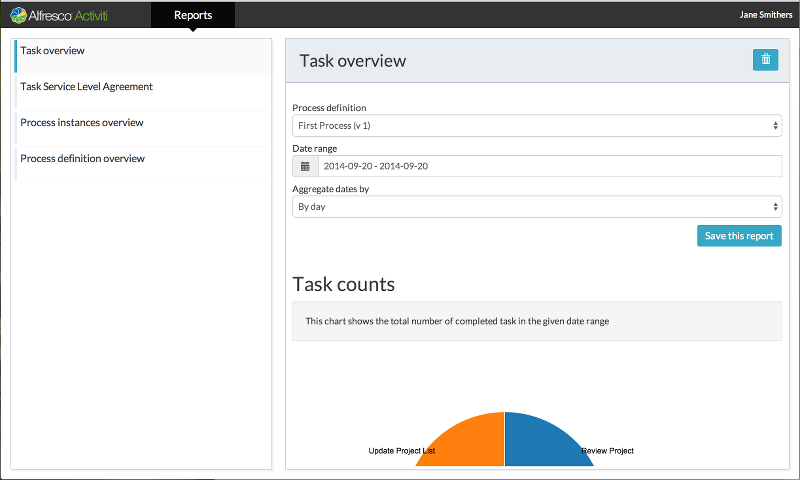Open calendar icon beside date range
800x480 pixels.
point(305,166)
